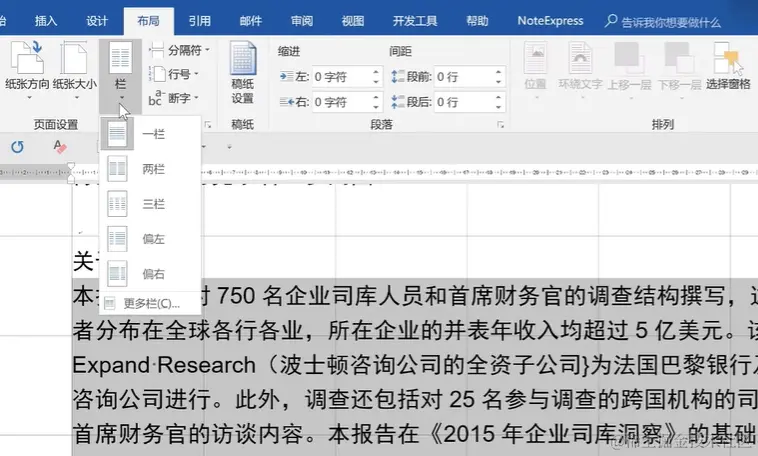Screen dimensions: 758x456
Task: Click the redo arrow in quick access bar
Action: coord(17,147)
